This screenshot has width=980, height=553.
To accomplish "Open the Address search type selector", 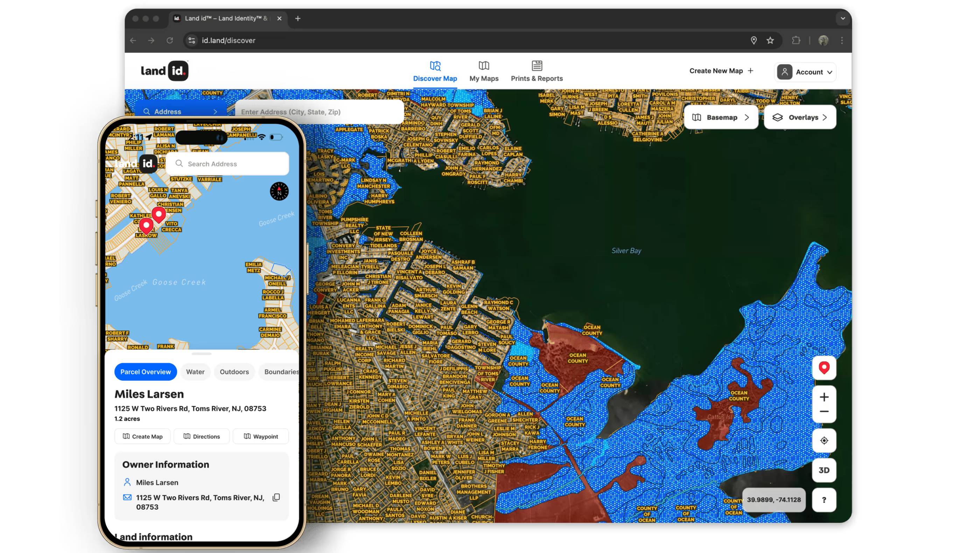I will 180,111.
